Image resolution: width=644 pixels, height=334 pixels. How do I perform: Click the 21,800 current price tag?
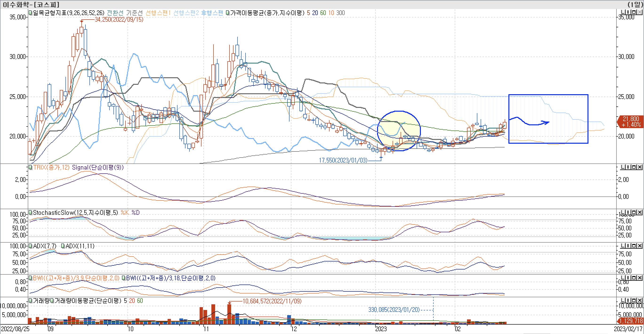(x=631, y=122)
